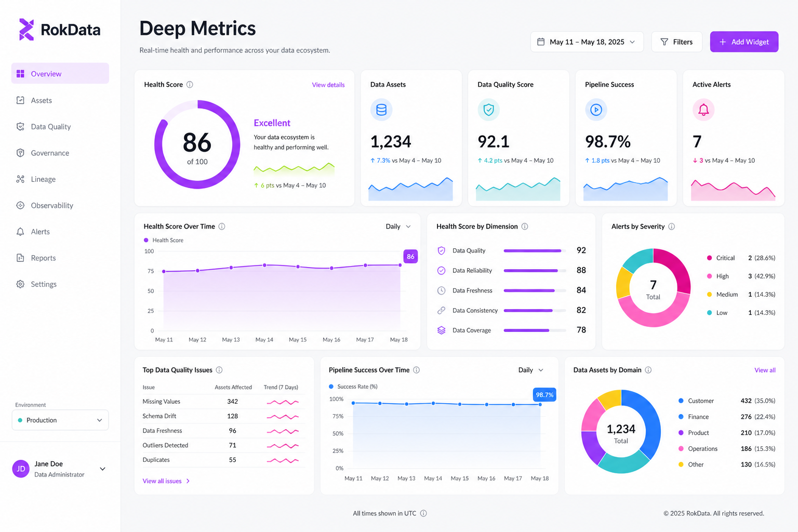
Task: Click info icon beside All times shown in UTC
Action: [423, 513]
